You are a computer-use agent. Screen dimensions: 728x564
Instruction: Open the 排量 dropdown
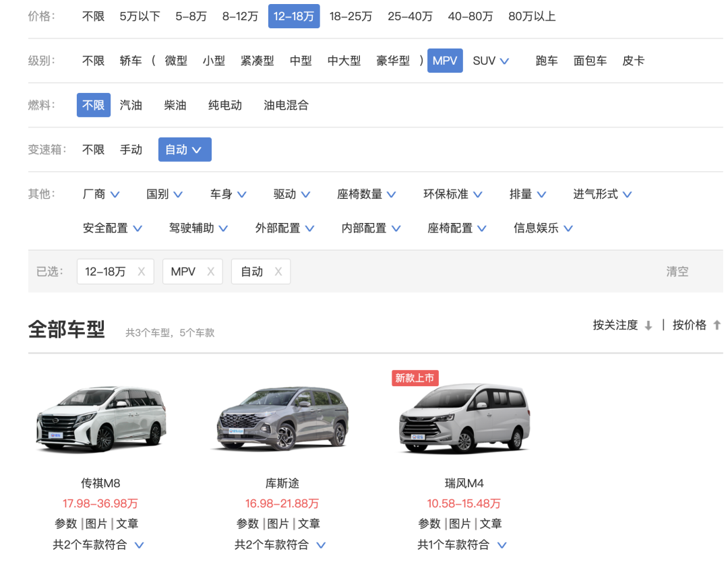[x=527, y=194]
